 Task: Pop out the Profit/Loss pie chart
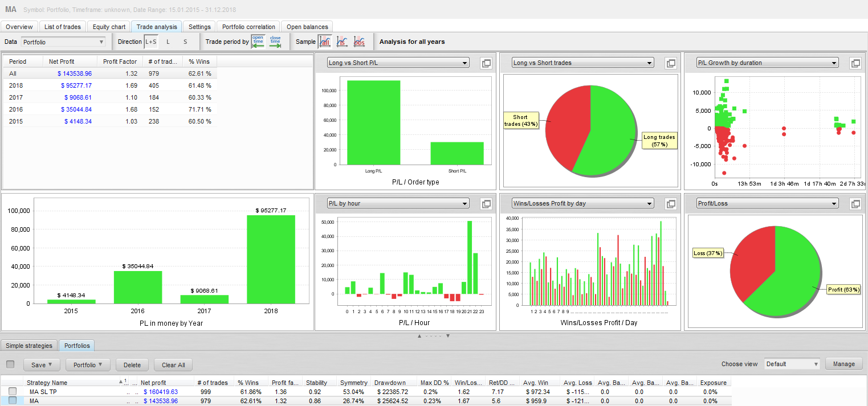point(855,204)
